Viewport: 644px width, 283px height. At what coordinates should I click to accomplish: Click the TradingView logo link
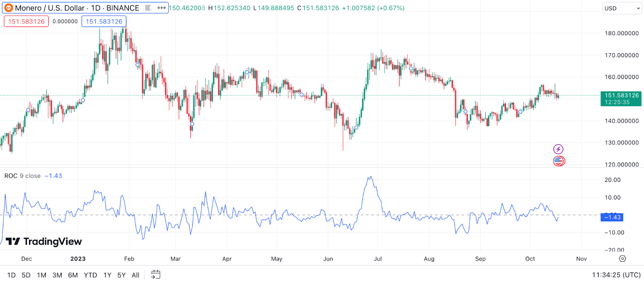pyautogui.click(x=44, y=241)
